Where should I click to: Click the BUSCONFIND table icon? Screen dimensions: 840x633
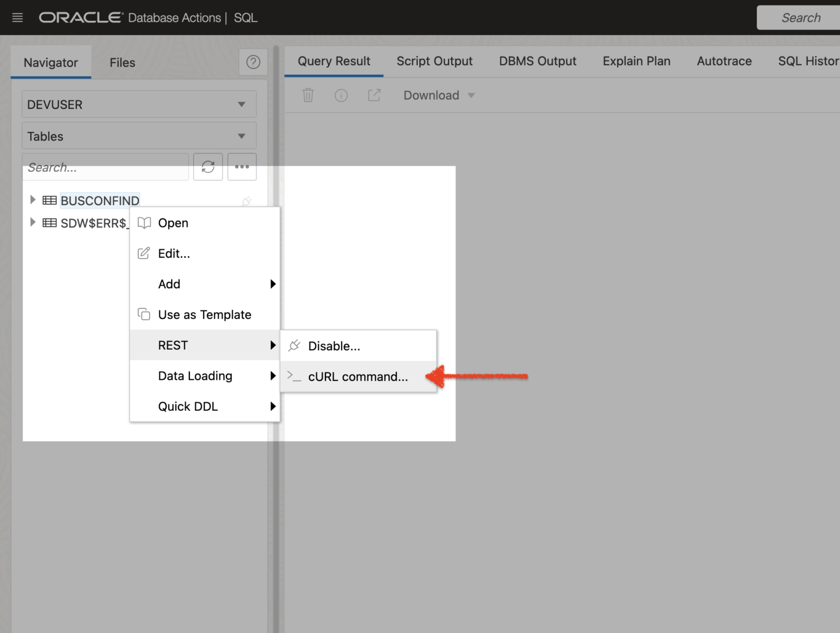pos(50,201)
